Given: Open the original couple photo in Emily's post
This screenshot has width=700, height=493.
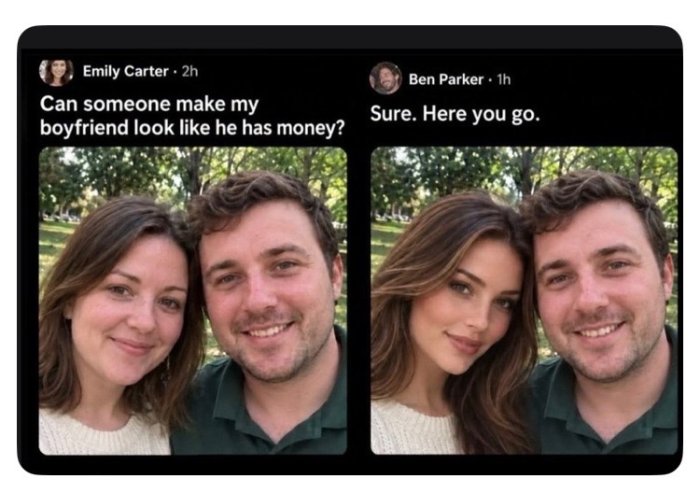Looking at the screenshot, I should [193, 301].
